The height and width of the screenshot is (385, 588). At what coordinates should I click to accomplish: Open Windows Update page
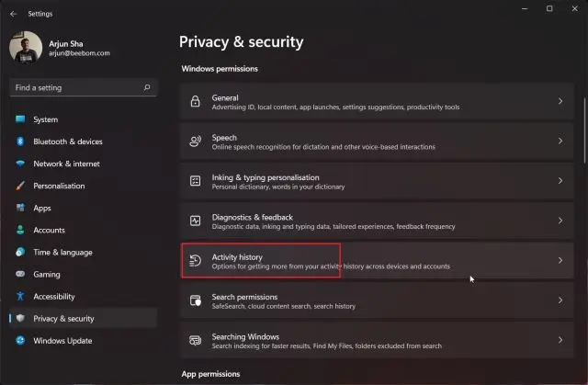point(83,340)
